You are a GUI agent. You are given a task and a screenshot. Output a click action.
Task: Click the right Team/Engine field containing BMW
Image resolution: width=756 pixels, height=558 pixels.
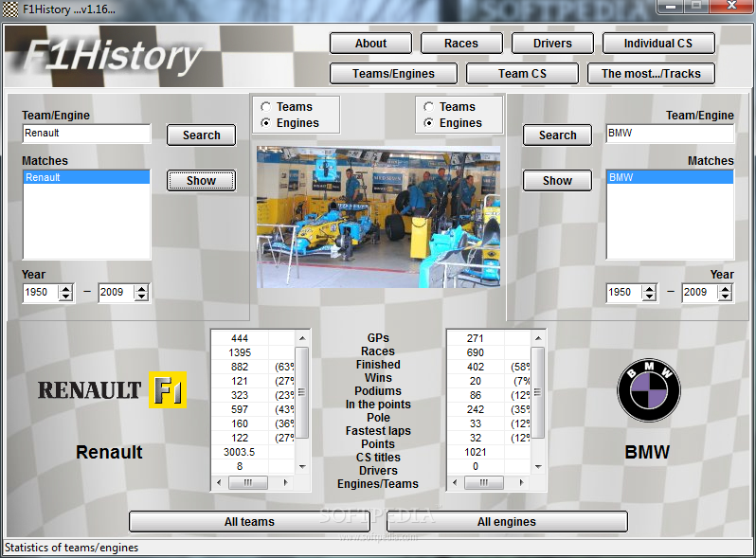[670, 134]
